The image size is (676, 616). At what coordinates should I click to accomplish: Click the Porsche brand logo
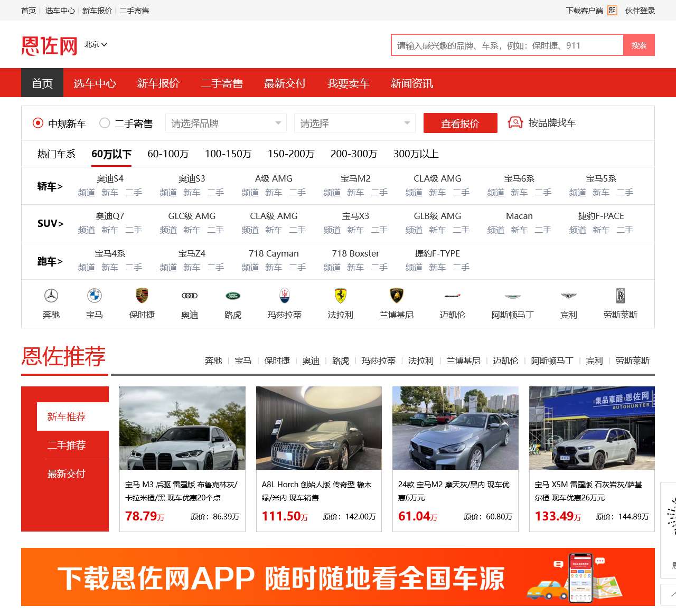(142, 296)
